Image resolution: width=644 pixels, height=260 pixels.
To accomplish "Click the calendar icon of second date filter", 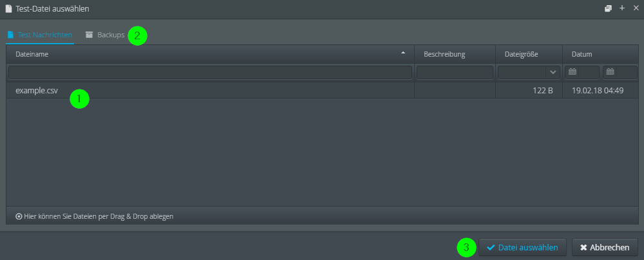I will pyautogui.click(x=611, y=72).
